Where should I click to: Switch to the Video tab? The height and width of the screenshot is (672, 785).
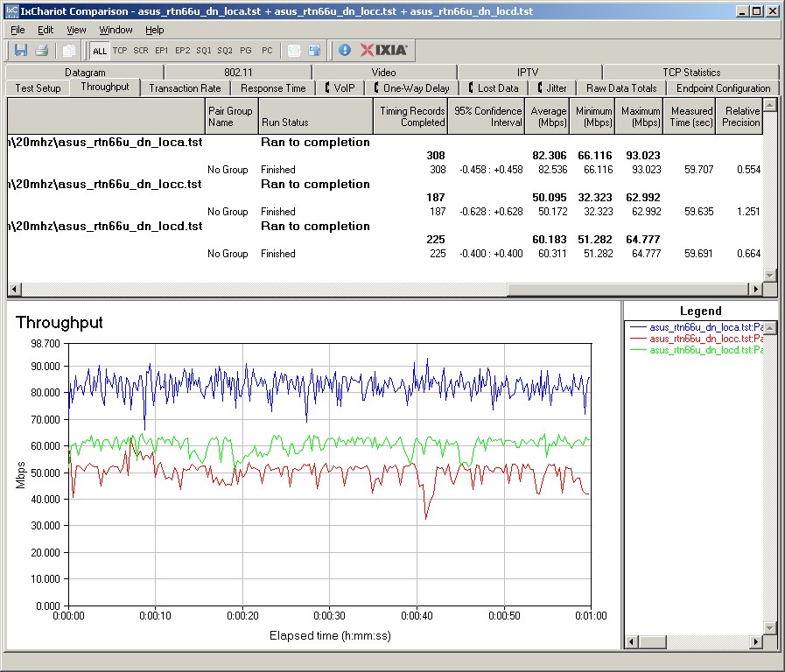tap(384, 73)
